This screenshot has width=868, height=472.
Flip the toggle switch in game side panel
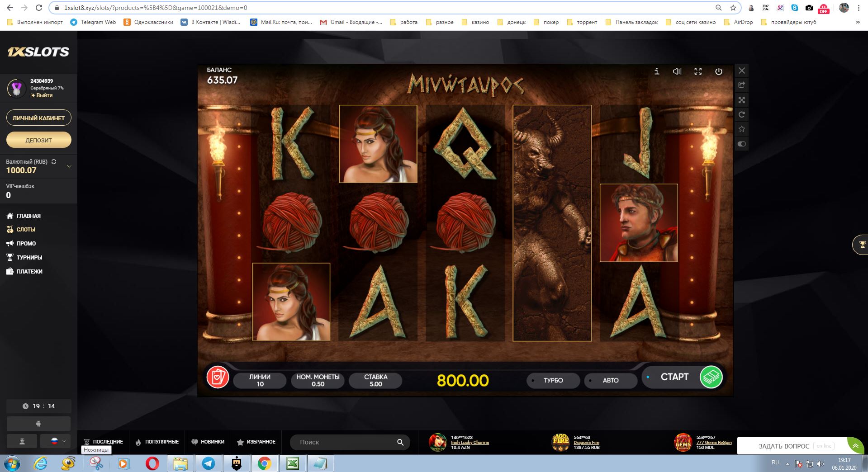[x=742, y=144]
